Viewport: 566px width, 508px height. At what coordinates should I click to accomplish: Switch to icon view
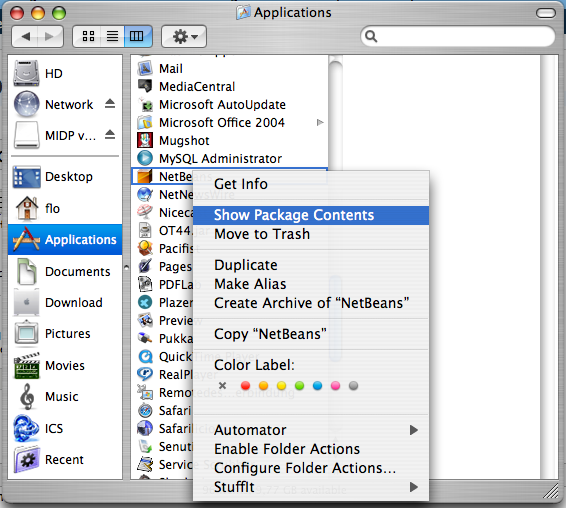(x=88, y=36)
